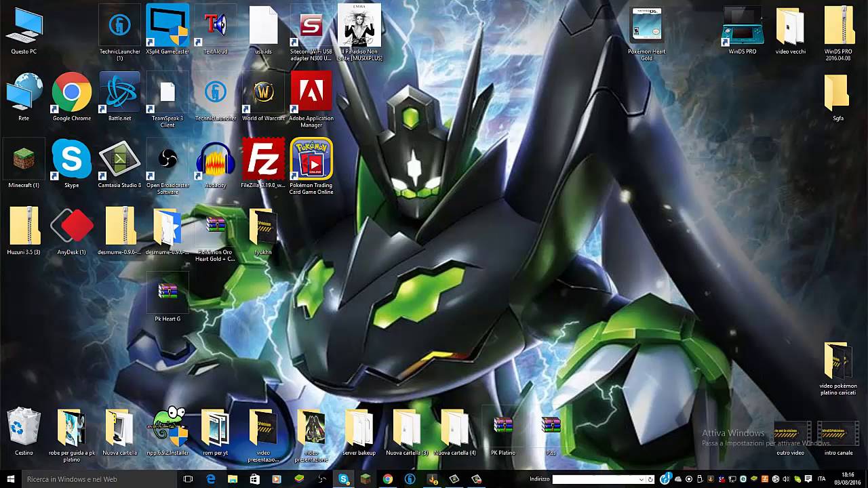Open the Nuova cartella (3) folder
This screenshot has height=488, width=868.
pos(407,431)
